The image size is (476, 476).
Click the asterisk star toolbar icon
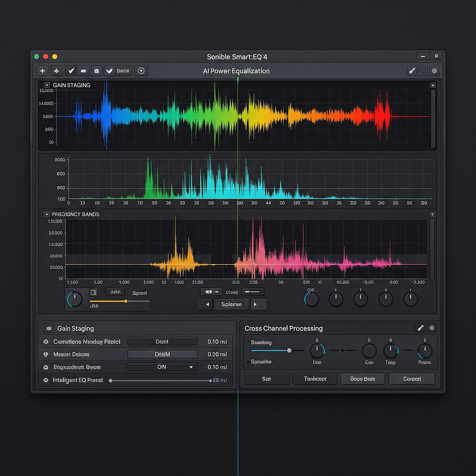click(56, 71)
